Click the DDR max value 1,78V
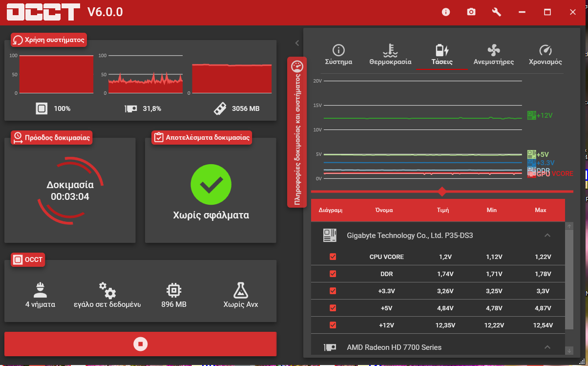Image resolution: width=588 pixels, height=366 pixels. click(x=543, y=274)
